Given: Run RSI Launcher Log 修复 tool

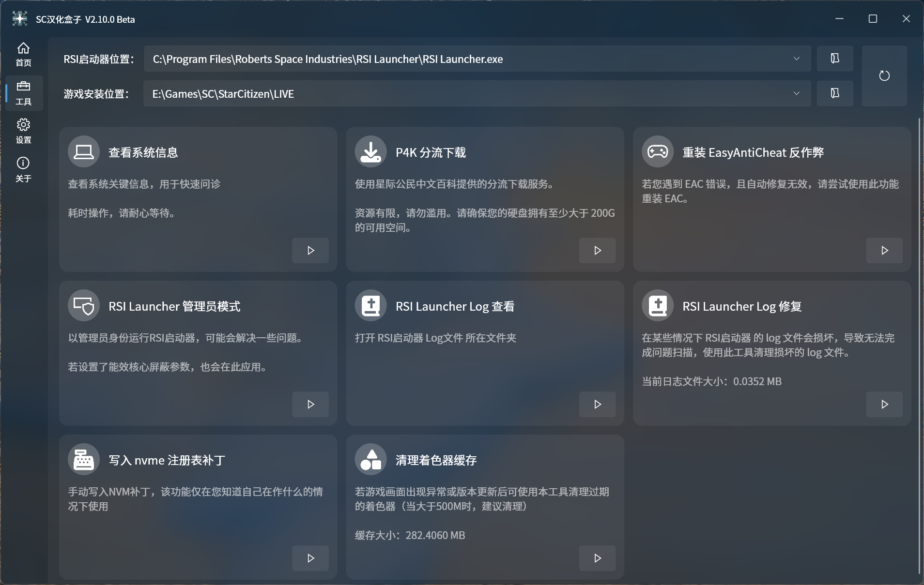Looking at the screenshot, I should coord(884,405).
